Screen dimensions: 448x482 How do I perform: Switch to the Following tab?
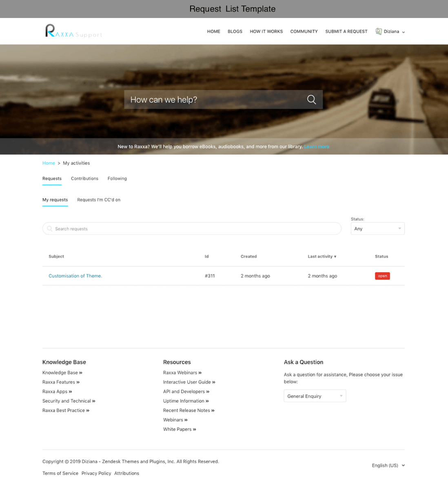click(117, 178)
